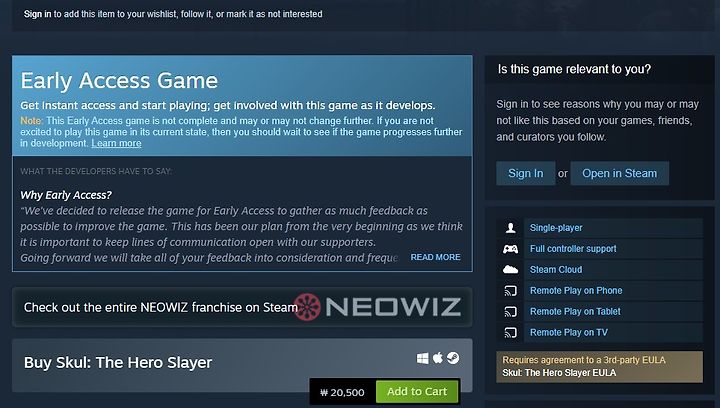Click the Remote Play on Phone cast icon
The image size is (720, 408).
pyautogui.click(x=510, y=291)
